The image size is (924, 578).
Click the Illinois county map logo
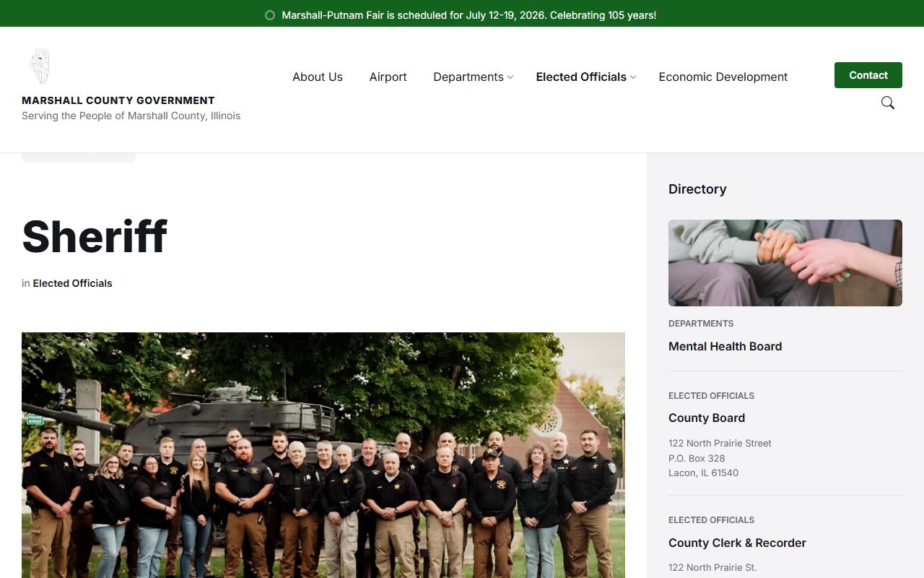(x=40, y=66)
